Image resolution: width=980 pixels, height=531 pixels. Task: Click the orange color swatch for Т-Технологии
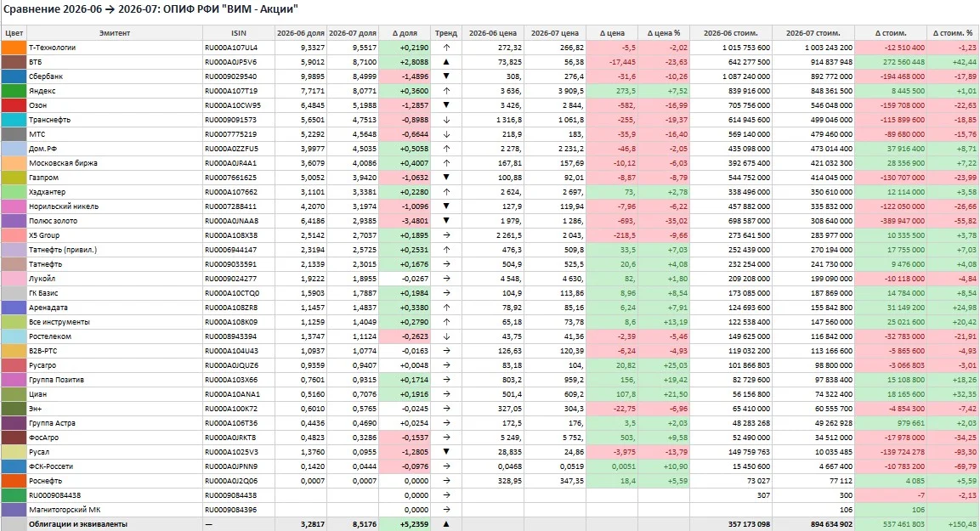[x=13, y=48]
